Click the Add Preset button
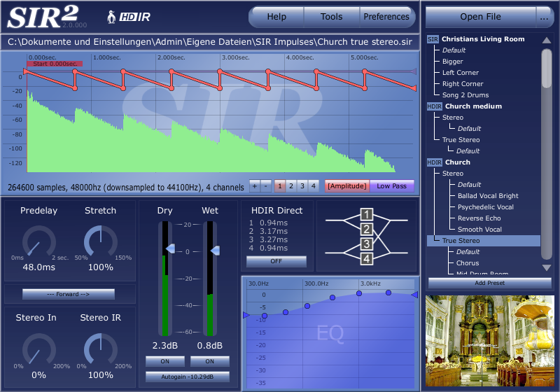 pos(489,283)
